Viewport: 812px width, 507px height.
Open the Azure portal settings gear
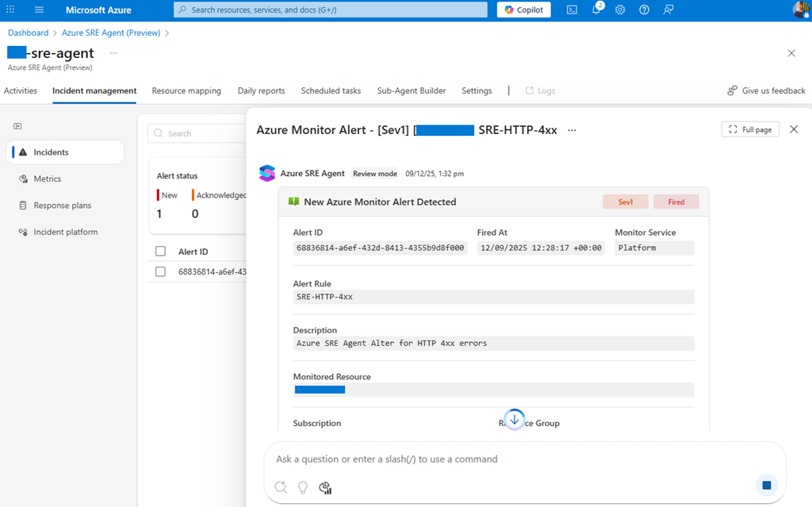[620, 10]
